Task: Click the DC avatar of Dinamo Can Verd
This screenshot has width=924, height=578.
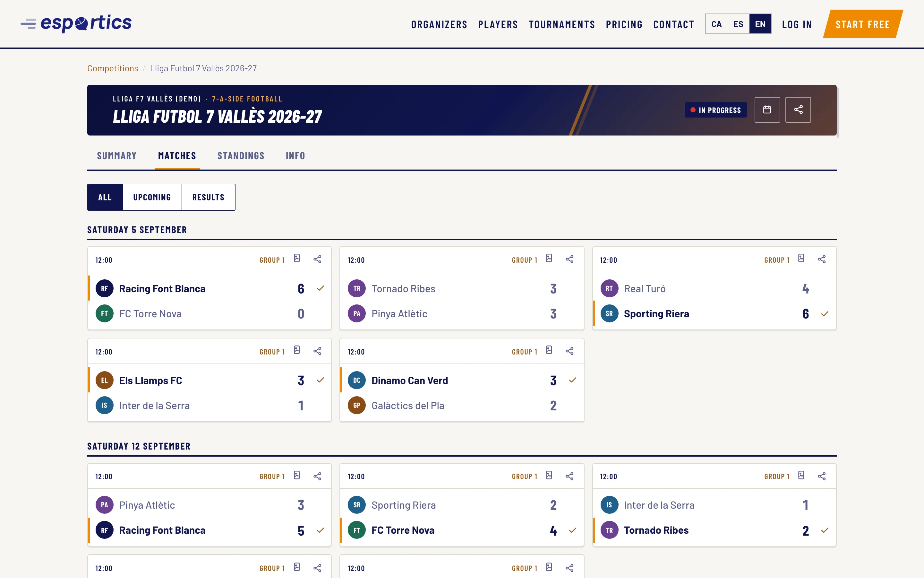Action: (x=357, y=381)
